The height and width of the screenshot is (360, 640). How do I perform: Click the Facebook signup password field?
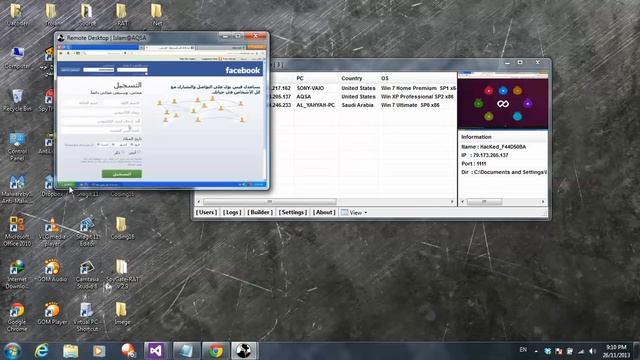point(101,130)
